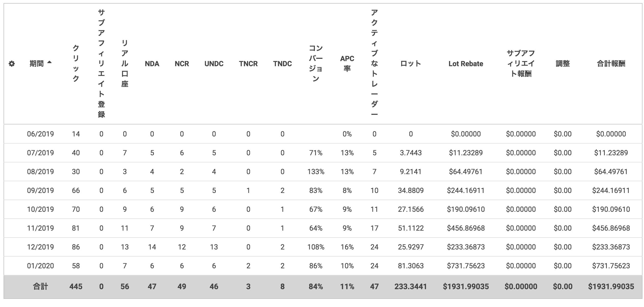Select the 01/2020 period row

41,266
